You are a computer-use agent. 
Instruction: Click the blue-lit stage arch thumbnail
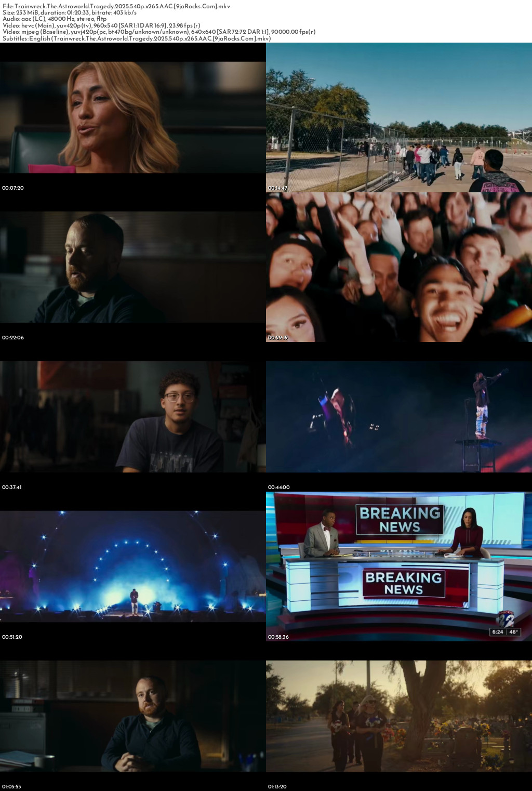pyautogui.click(x=132, y=566)
